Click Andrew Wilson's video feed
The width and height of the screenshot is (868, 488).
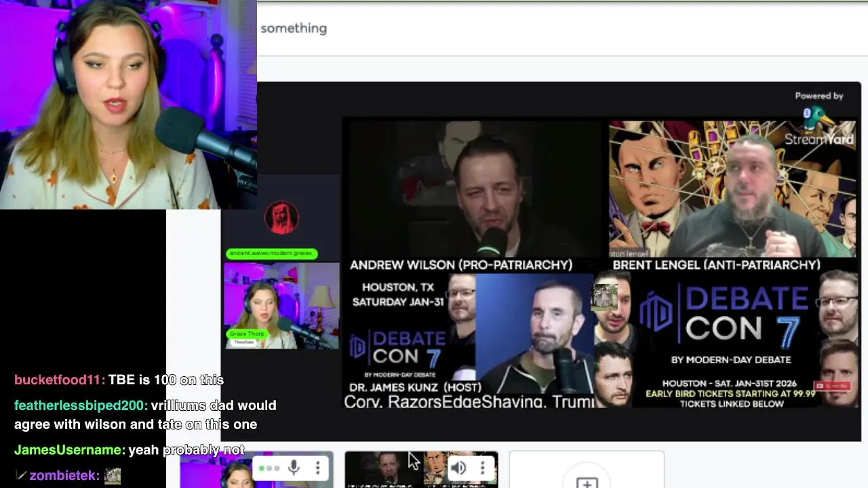point(475,189)
